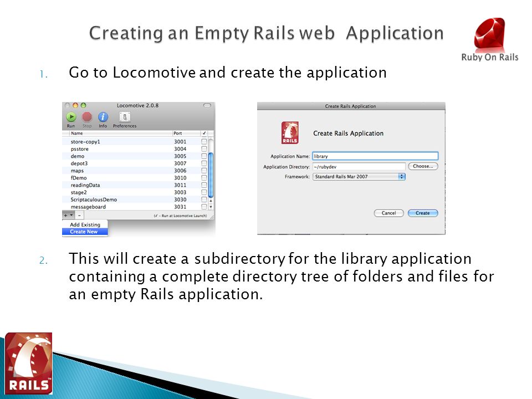Select the store-copy1 application row
This screenshot has width=532, height=399.
coord(135,141)
